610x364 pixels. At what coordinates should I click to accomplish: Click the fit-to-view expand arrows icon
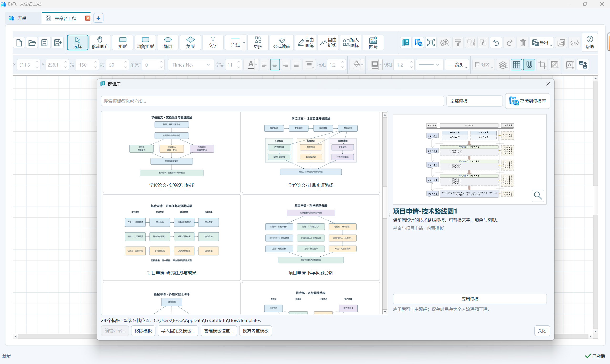pos(431,43)
